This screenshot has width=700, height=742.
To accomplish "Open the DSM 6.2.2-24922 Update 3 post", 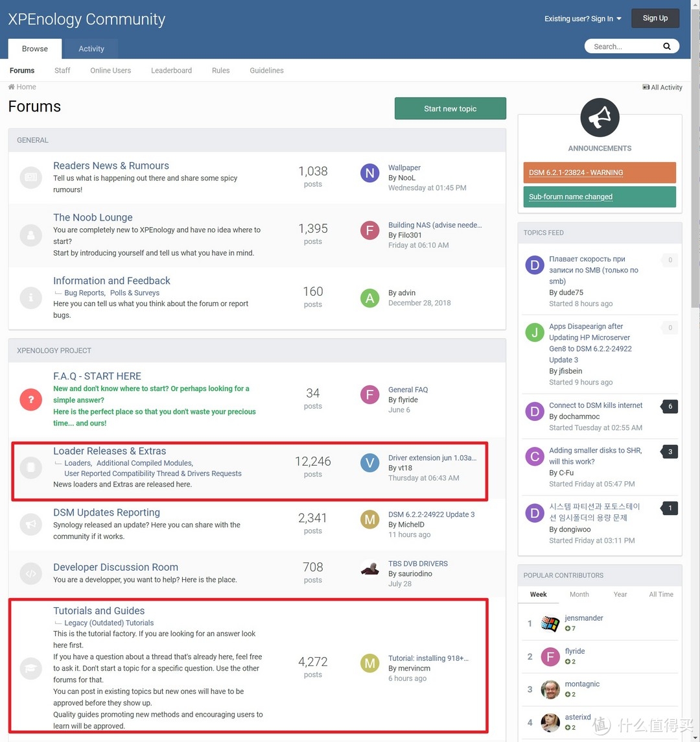I will pos(432,514).
